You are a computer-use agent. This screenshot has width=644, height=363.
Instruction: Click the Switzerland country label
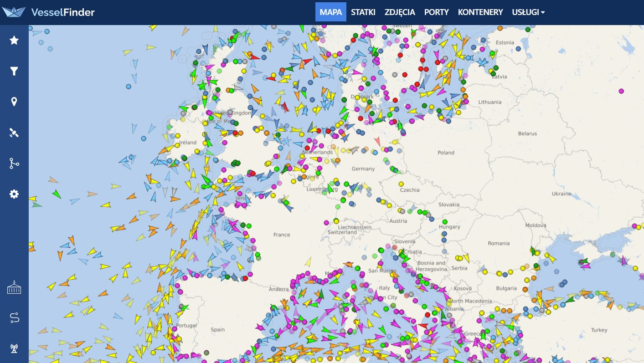342,232
